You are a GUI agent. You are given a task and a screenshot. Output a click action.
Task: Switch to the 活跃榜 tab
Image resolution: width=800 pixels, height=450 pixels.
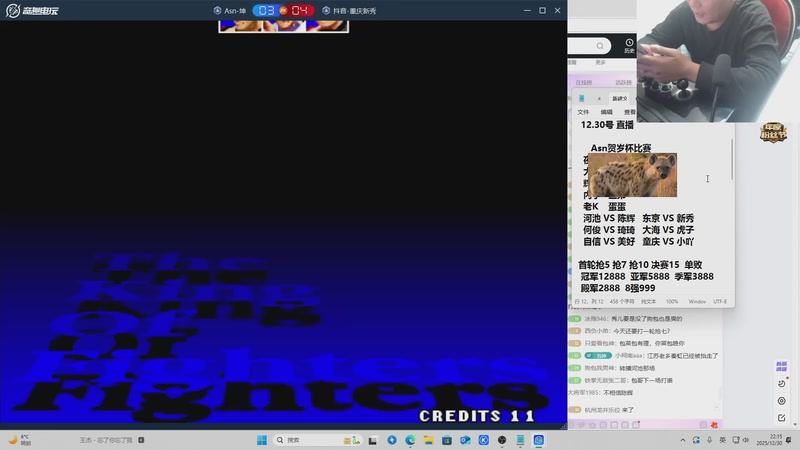pos(623,82)
